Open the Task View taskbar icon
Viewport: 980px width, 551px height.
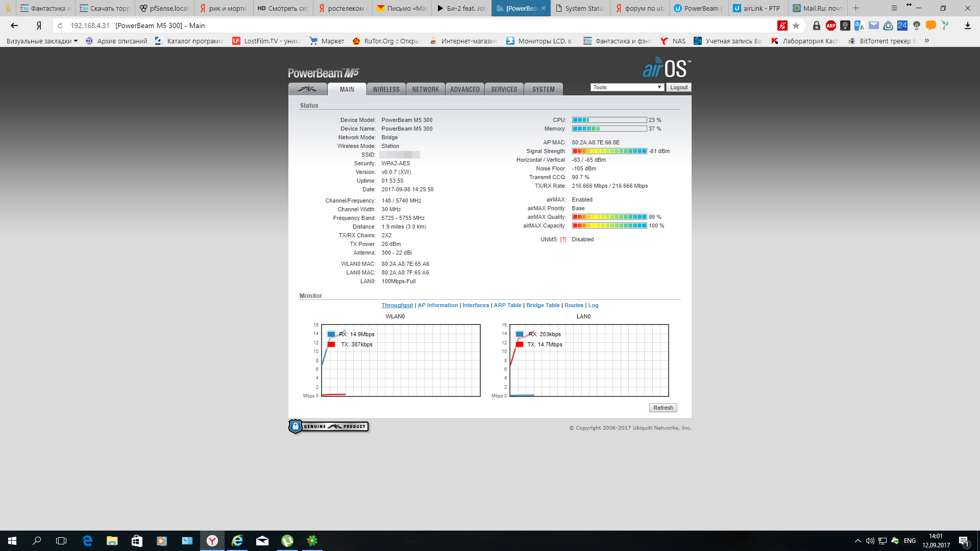[61, 541]
